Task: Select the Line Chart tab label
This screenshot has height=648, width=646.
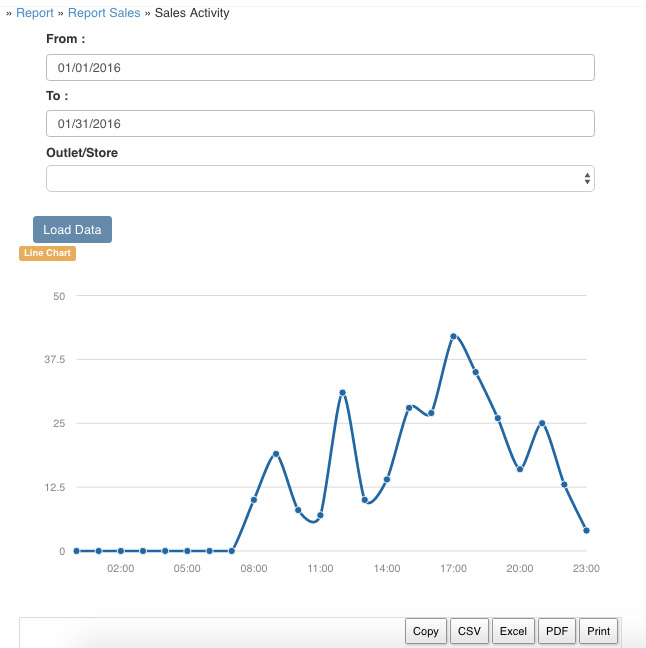Action: [x=48, y=253]
